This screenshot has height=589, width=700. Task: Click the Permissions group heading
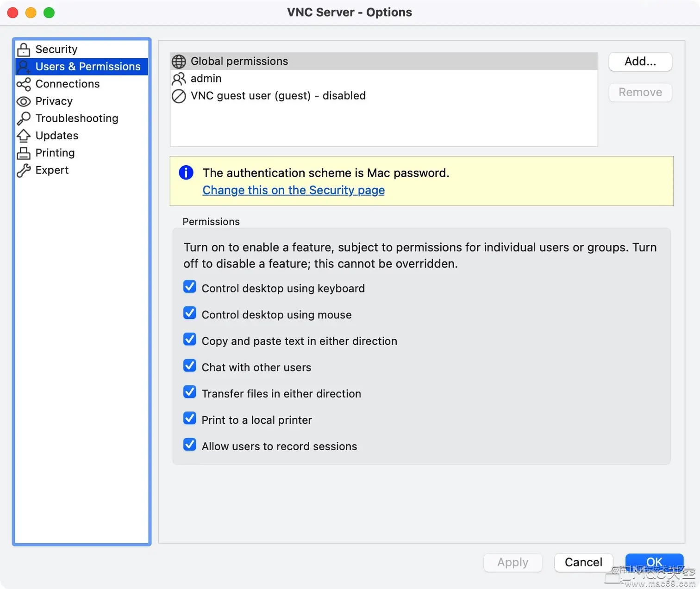tap(211, 222)
